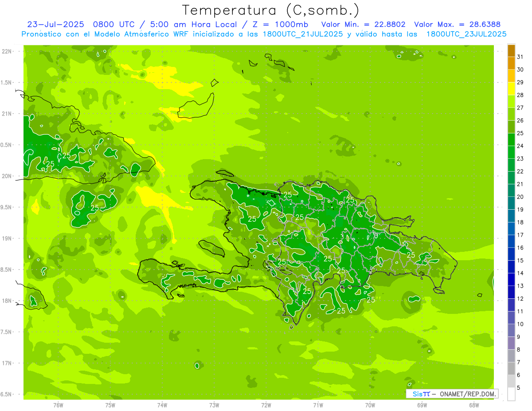Image resolution: width=532 pixels, height=411 pixels.
Task: Click the latitude label "1.5N"
Action: (7, 83)
